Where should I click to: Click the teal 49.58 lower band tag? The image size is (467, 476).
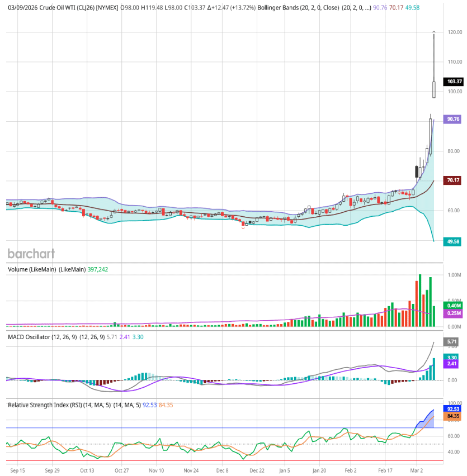click(x=451, y=241)
